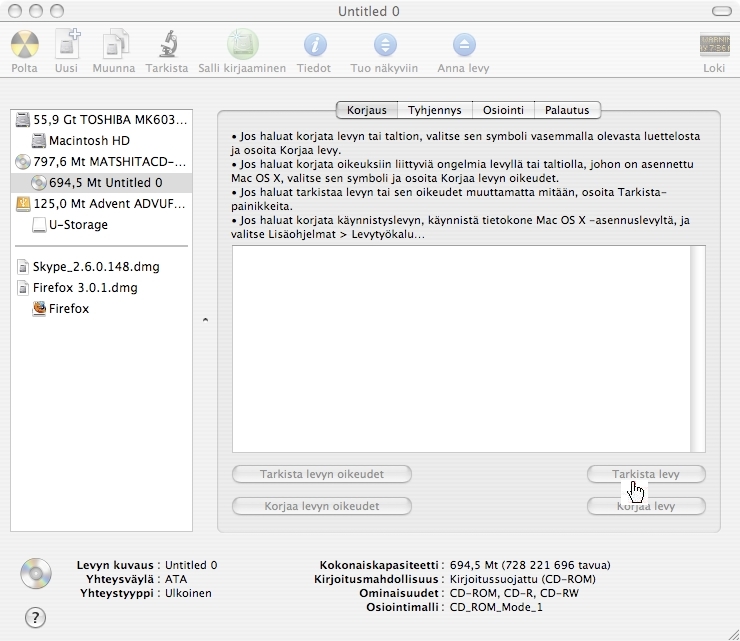
Task: Open the help question mark button
Action: click(35, 617)
